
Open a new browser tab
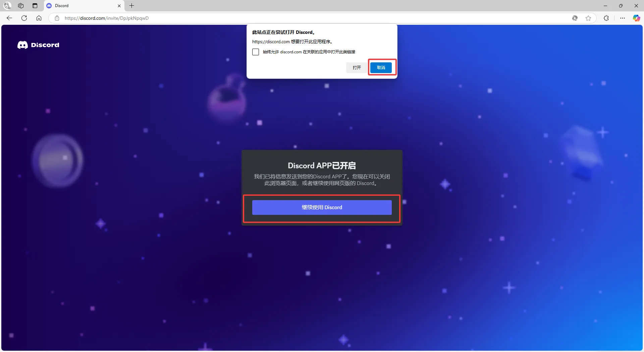point(132,6)
